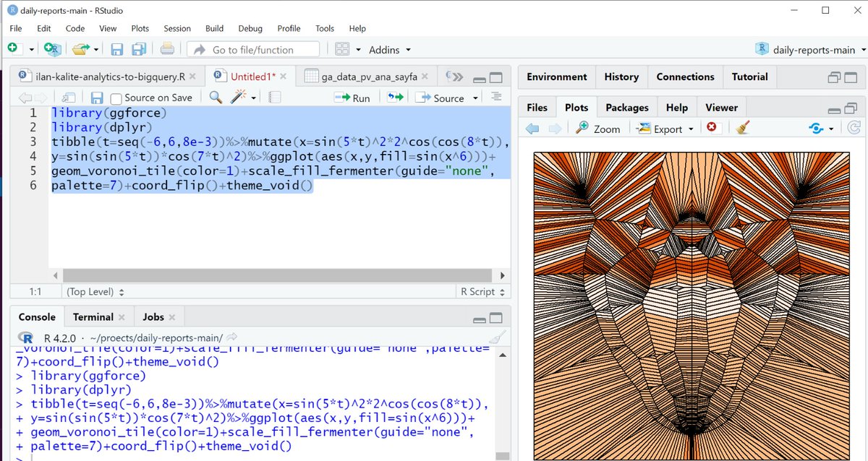Expand the Source dropdown arrow
The height and width of the screenshot is (461, 868).
tap(475, 98)
